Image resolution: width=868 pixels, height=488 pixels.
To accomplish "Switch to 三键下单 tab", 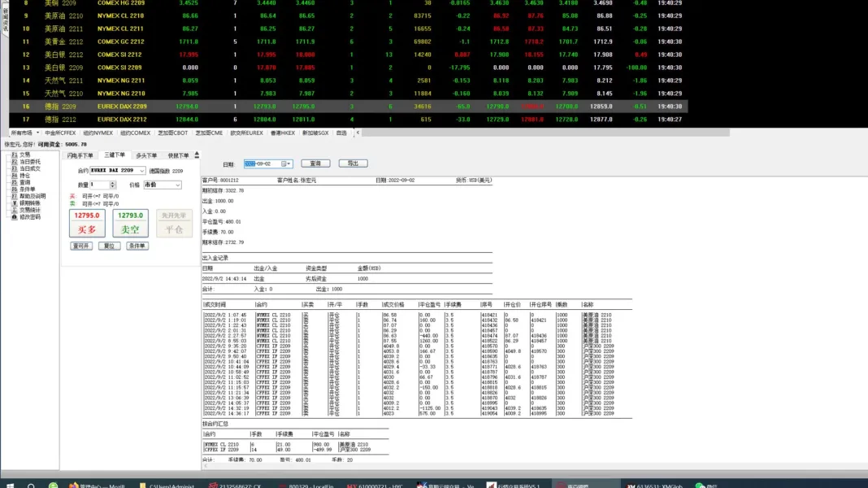I will [115, 155].
